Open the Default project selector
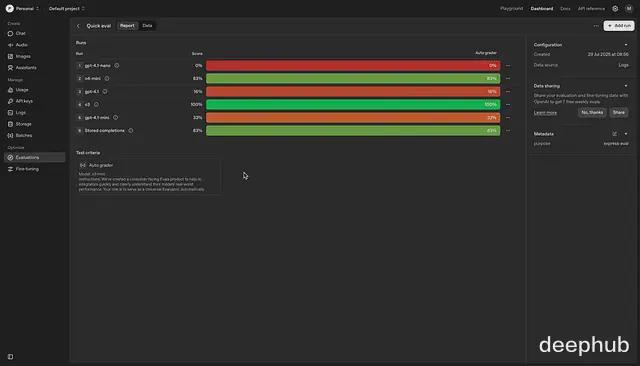Image resolution: width=640 pixels, height=366 pixels. (x=67, y=9)
